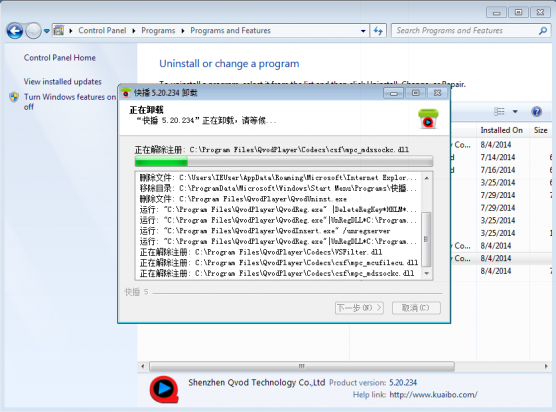Click the red Qvod player logo at the bottom
The width and height of the screenshot is (556, 412).
click(164, 389)
